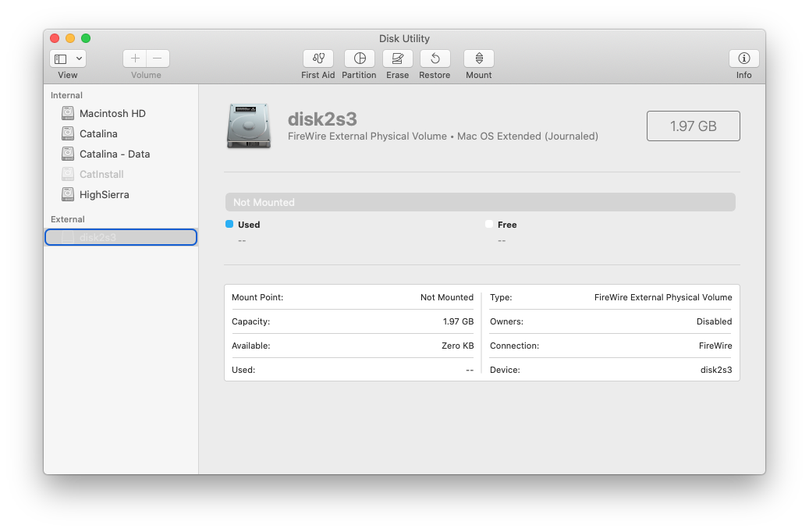The height and width of the screenshot is (532, 809).
Task: Select Catalina - Data volume
Action: click(121, 154)
